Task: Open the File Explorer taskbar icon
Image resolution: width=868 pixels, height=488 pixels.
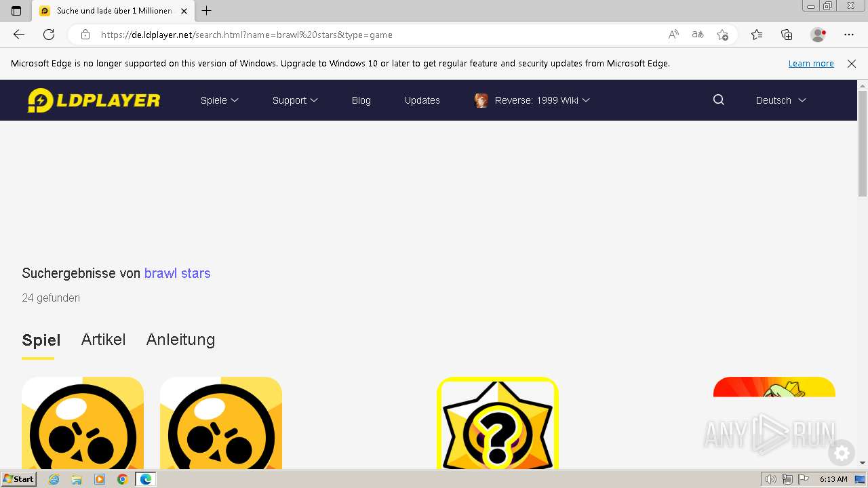Action: point(77,479)
